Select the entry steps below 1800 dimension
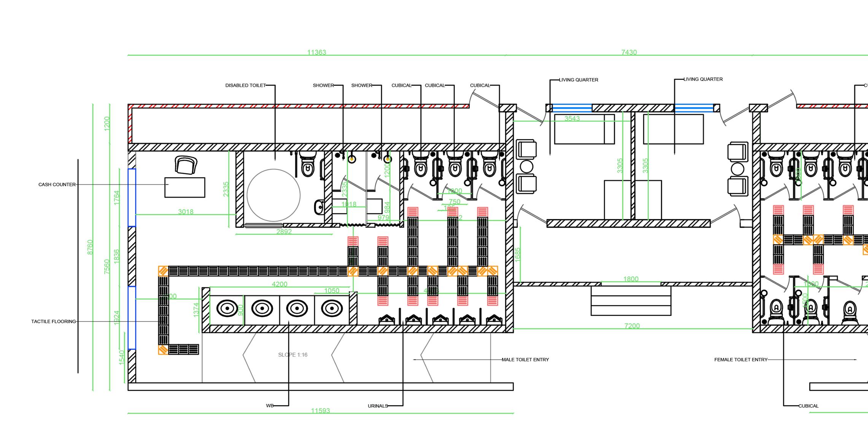The image size is (868, 440). pyautogui.click(x=631, y=301)
